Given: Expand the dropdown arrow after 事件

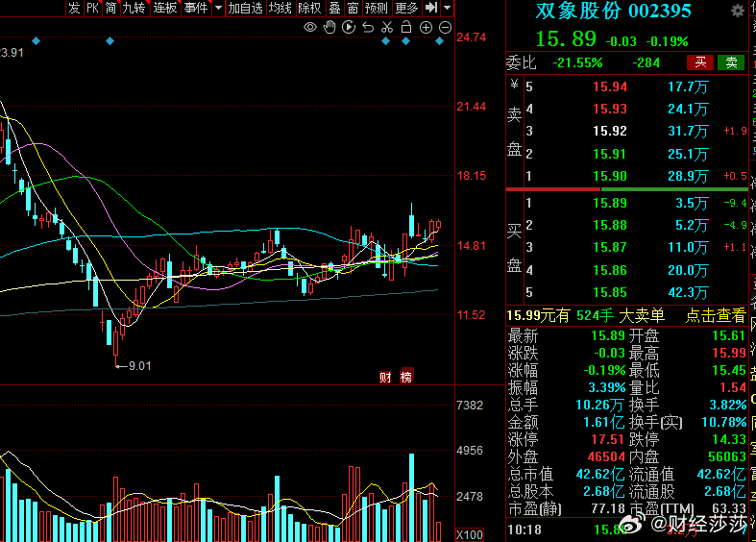Looking at the screenshot, I should (218, 8).
